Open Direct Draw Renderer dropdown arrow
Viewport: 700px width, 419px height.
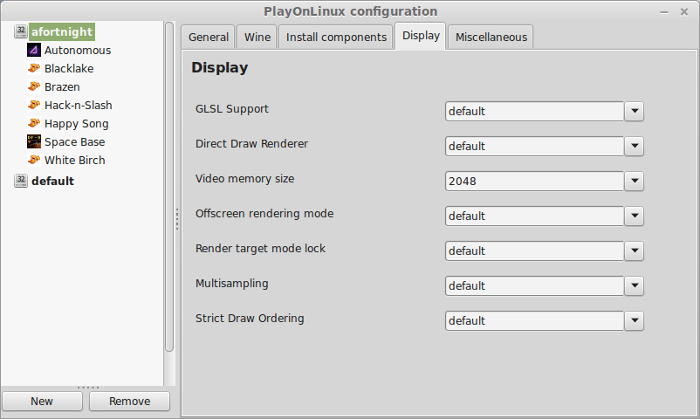(634, 146)
